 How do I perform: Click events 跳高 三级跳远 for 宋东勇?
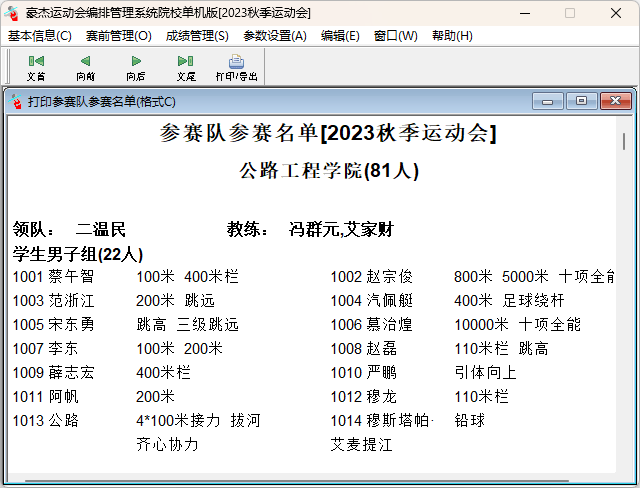click(x=187, y=325)
